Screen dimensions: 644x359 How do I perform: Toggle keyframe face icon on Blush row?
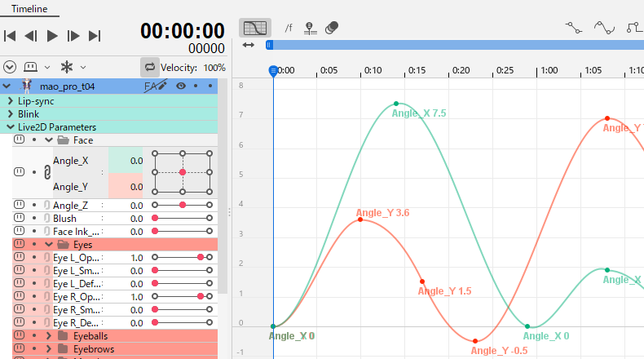[x=19, y=218]
